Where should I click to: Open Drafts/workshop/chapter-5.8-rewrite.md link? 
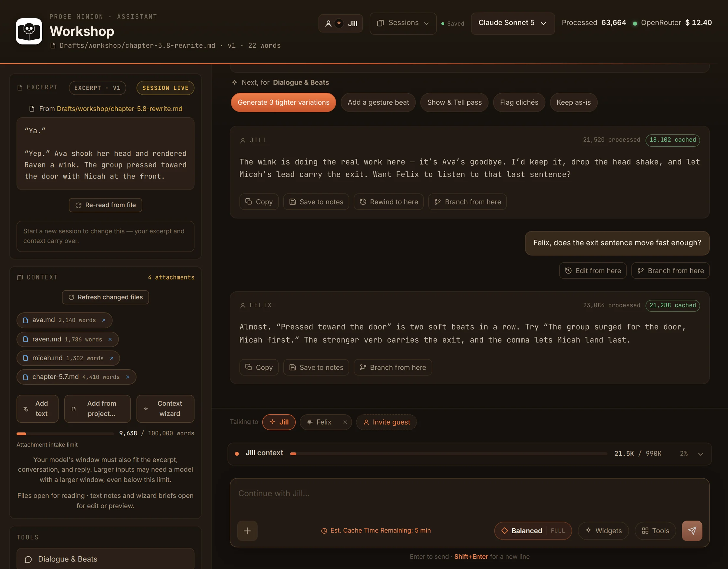click(119, 109)
